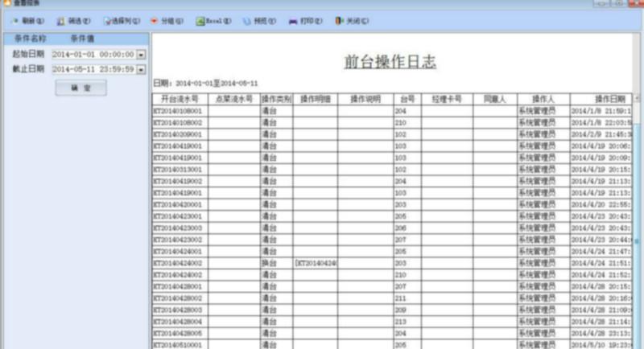The width and height of the screenshot is (644, 349).
Task: Click the 操作类别 column header
Action: click(x=276, y=99)
